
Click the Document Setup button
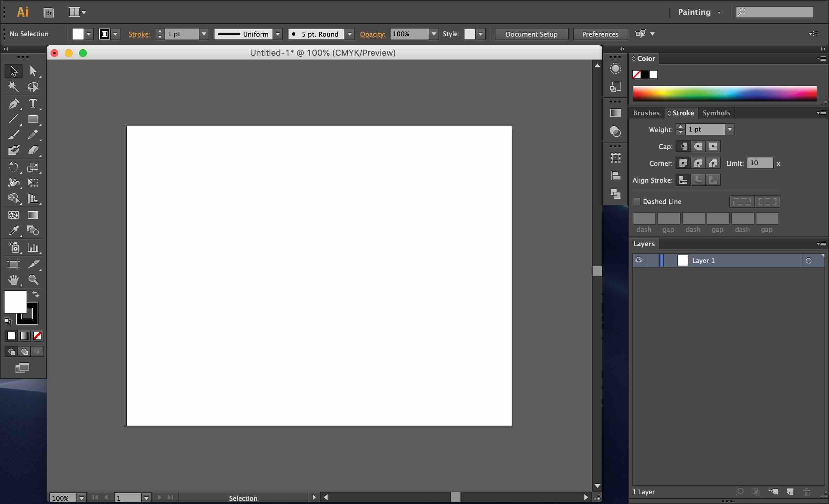[x=531, y=34]
